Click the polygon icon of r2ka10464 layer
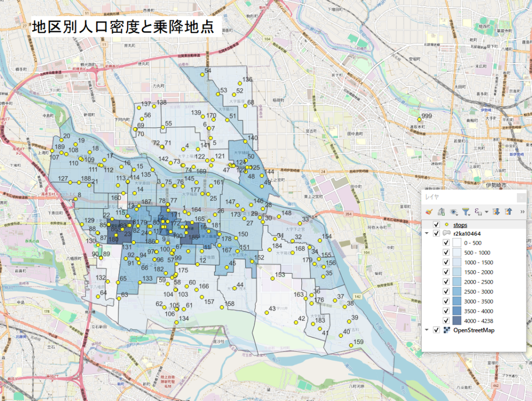532x401 pixels. pyautogui.click(x=447, y=234)
